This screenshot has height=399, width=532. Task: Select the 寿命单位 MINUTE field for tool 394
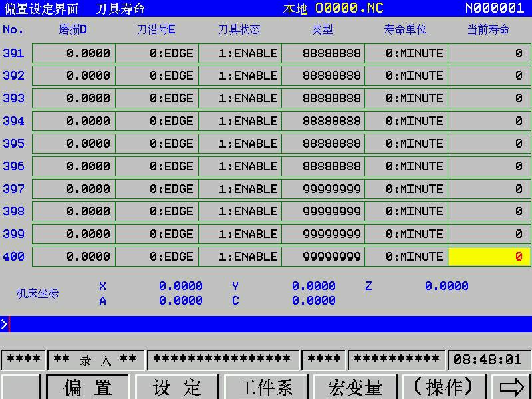click(x=406, y=121)
